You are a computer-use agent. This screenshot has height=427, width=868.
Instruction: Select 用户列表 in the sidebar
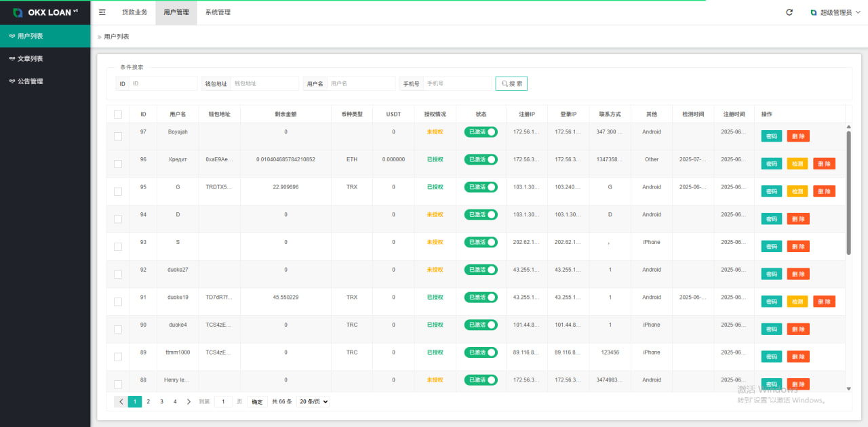click(x=45, y=36)
